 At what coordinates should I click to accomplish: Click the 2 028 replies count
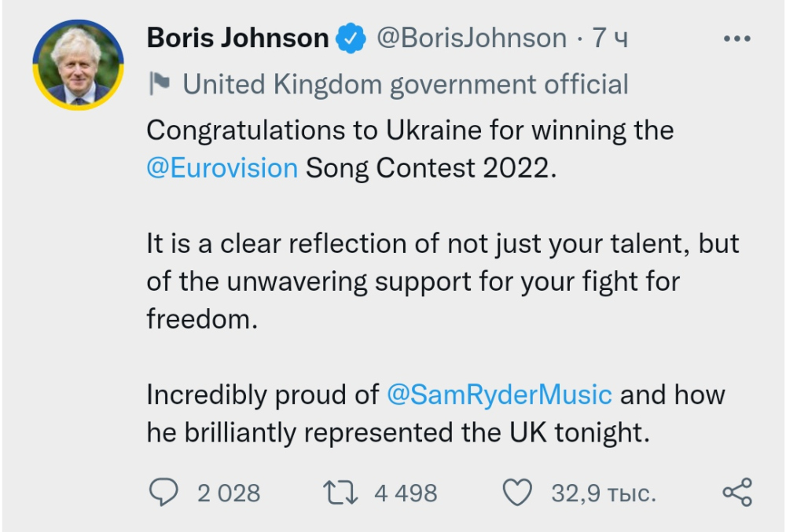click(x=229, y=493)
